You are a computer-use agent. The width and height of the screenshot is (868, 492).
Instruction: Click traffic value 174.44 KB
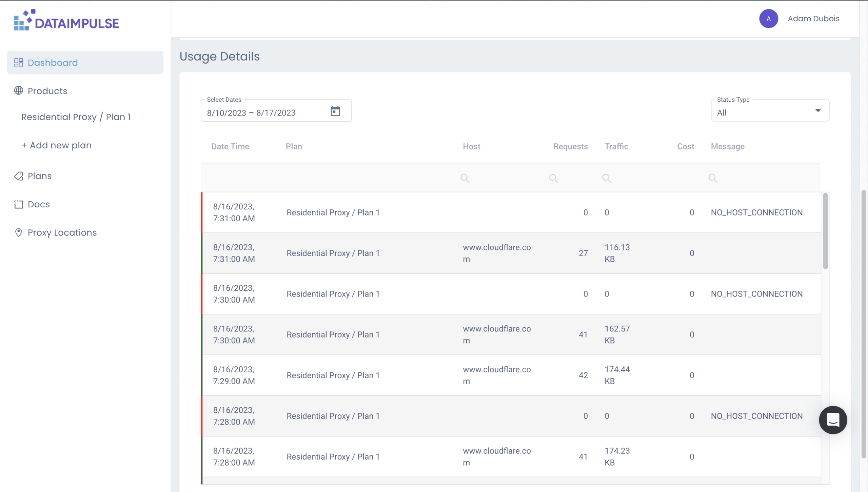[x=617, y=375]
